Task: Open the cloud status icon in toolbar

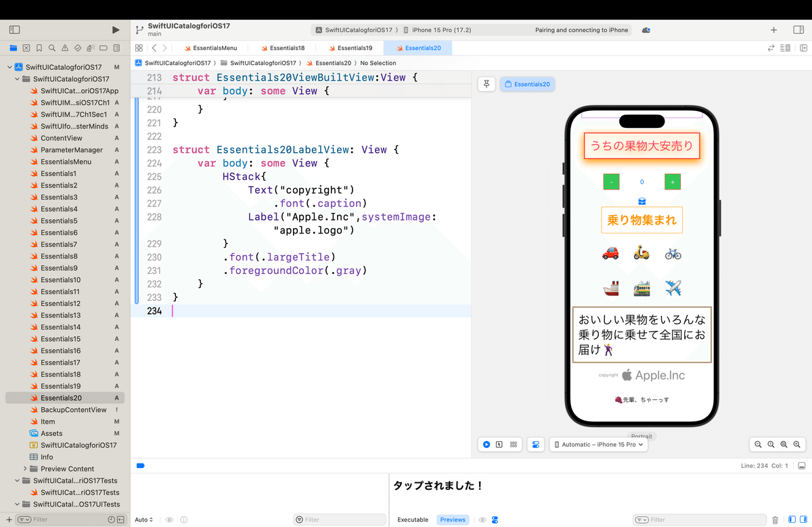Action: coord(646,30)
